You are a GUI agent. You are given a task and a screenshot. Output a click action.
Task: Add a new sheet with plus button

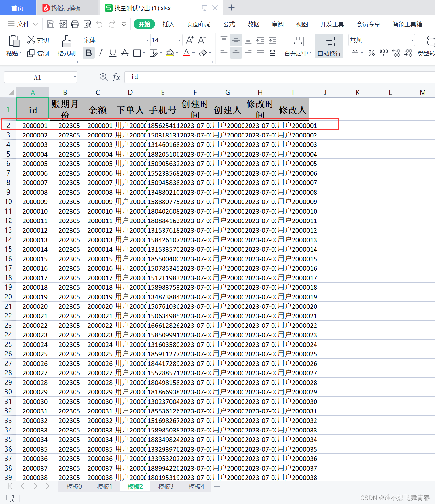pyautogui.click(x=217, y=486)
